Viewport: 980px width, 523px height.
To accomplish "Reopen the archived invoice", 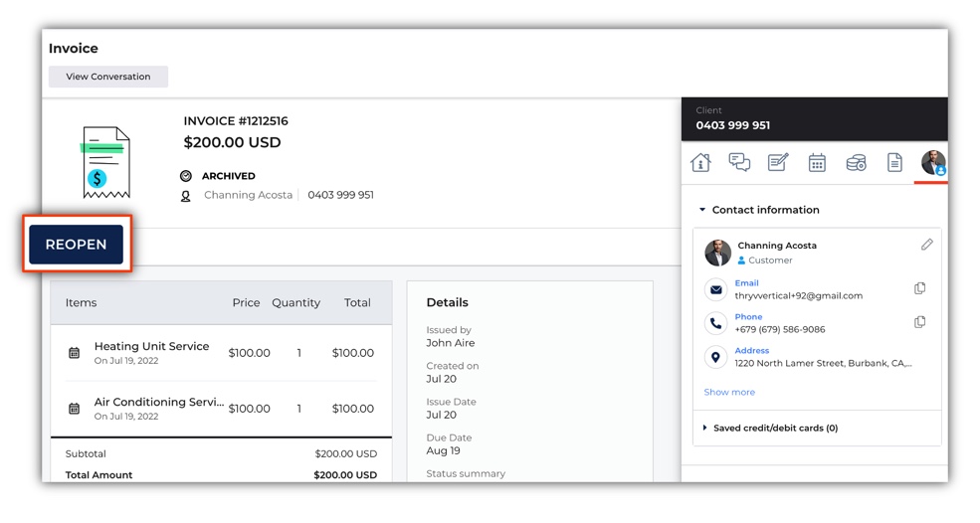I will (77, 245).
